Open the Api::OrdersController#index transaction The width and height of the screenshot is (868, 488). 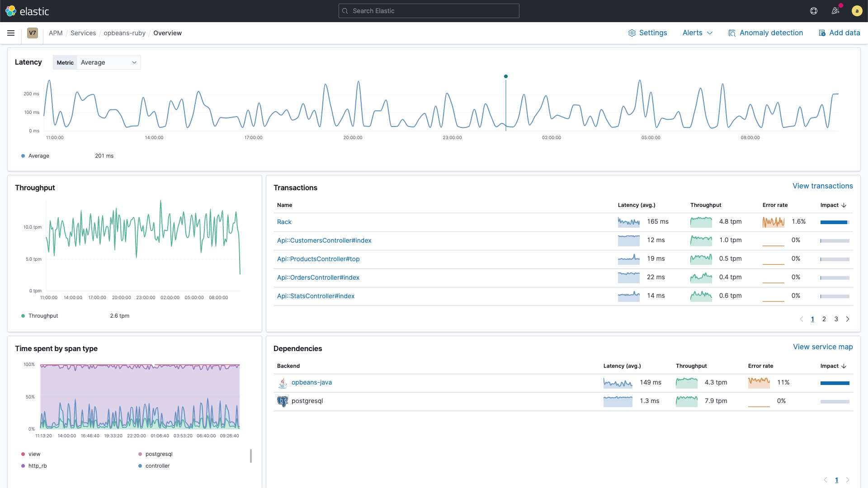pos(318,277)
